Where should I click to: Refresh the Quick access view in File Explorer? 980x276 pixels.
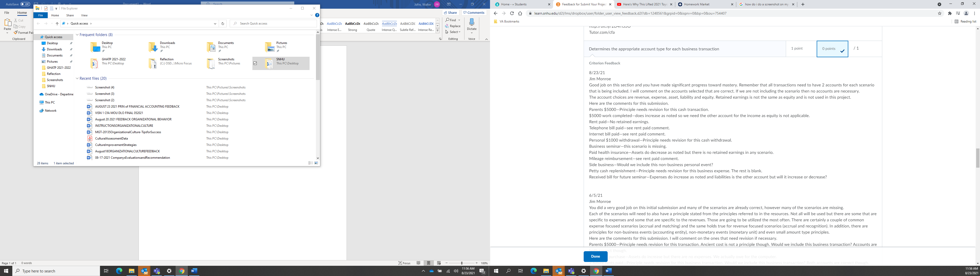tap(223, 24)
